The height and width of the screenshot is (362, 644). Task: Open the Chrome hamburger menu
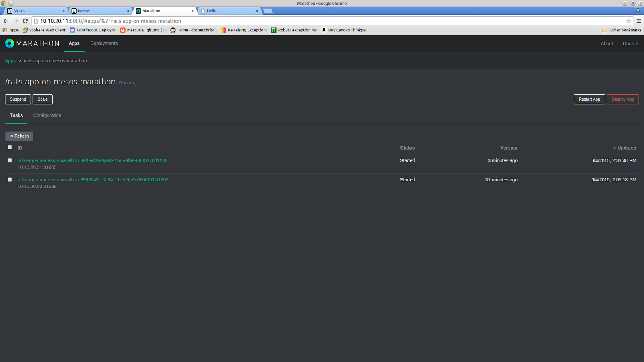[x=639, y=21]
